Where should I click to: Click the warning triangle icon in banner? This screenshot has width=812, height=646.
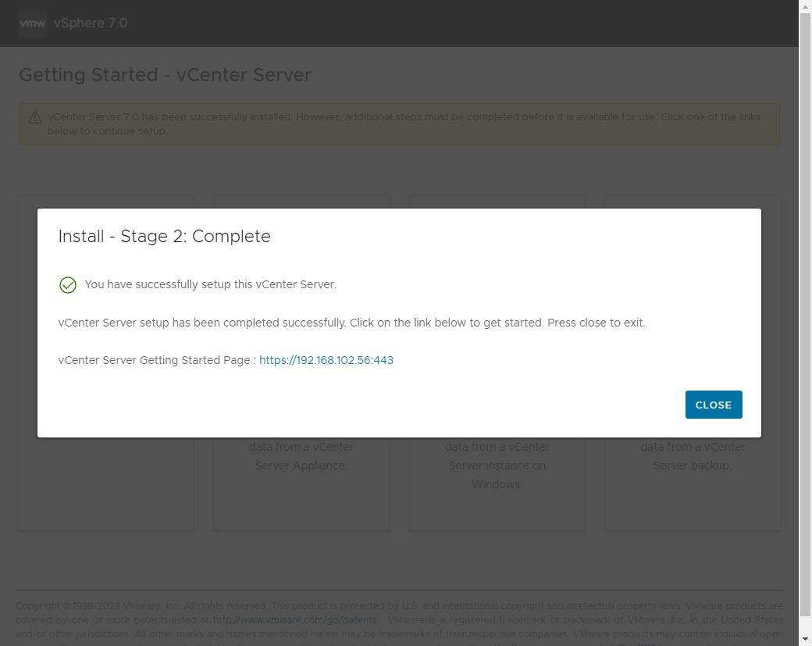[35, 118]
